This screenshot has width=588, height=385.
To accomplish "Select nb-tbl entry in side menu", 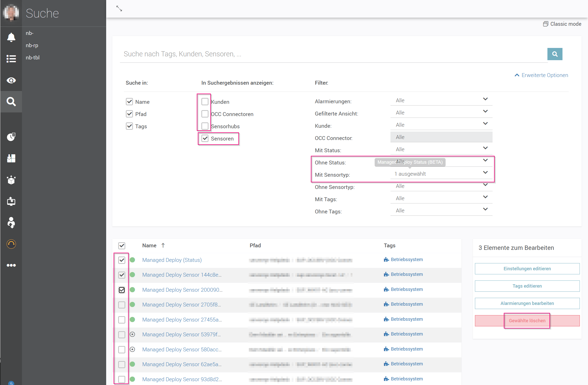I will click(33, 58).
